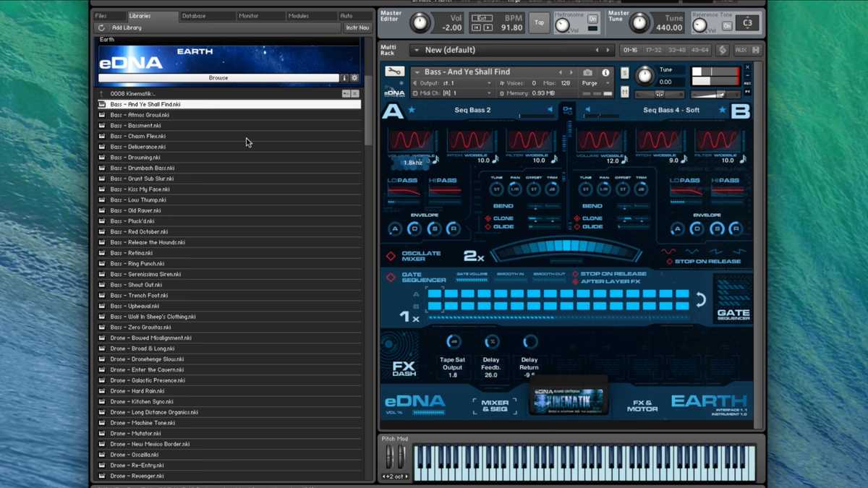868x488 pixels.
Task: Click the Add Library button
Action: [x=127, y=27]
